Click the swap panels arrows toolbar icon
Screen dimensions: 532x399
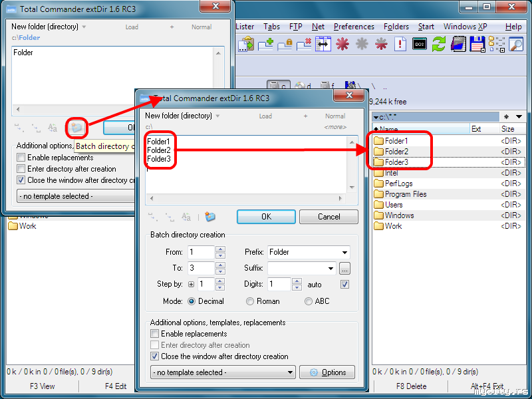click(323, 44)
